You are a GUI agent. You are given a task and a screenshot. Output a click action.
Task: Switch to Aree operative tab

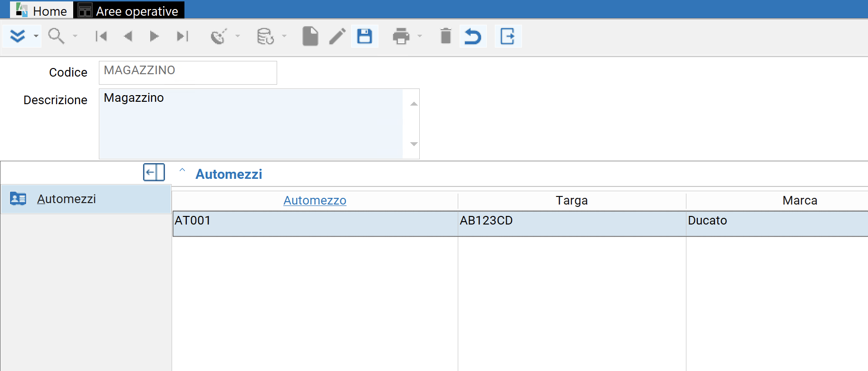(129, 10)
